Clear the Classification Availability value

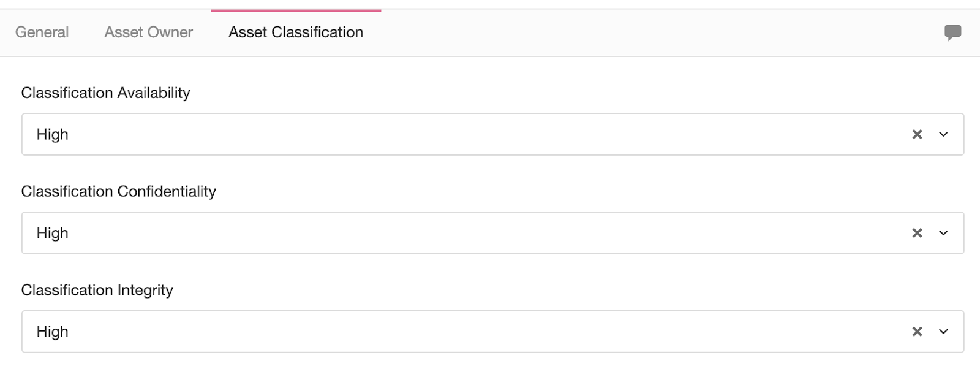[x=917, y=134]
